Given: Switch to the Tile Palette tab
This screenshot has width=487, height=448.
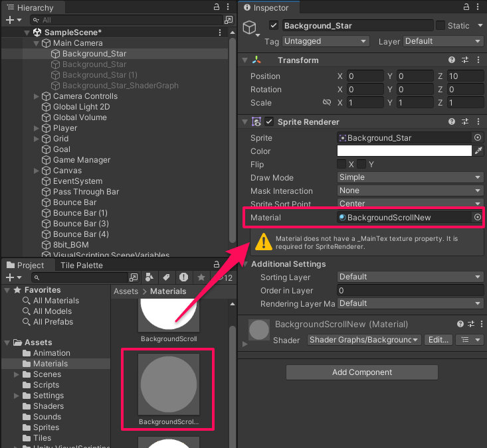Looking at the screenshot, I should pyautogui.click(x=81, y=265).
